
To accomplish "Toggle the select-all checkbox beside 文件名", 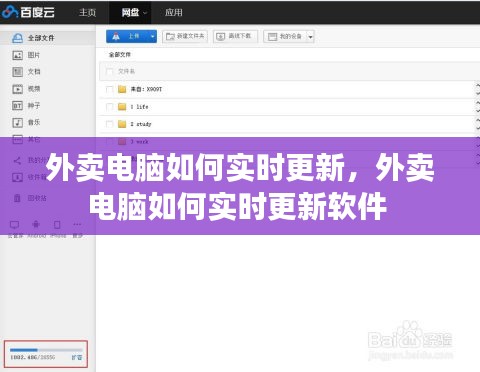I will click(109, 71).
